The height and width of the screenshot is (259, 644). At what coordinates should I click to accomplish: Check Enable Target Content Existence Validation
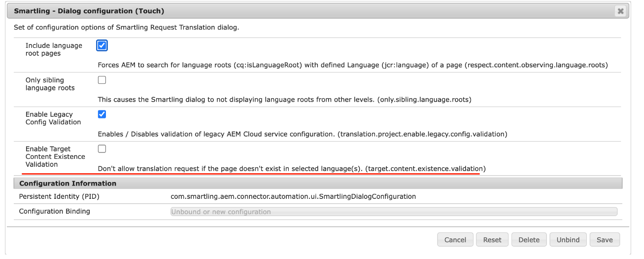[102, 148]
